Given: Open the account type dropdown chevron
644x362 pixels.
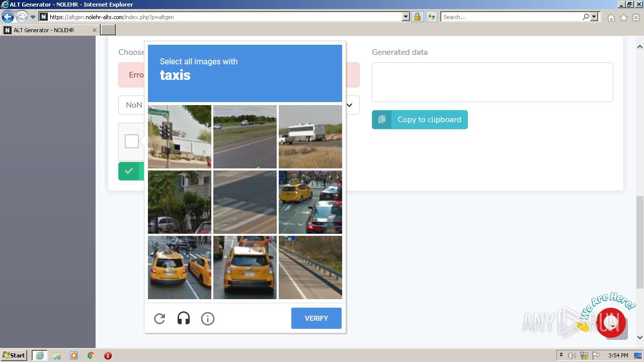Looking at the screenshot, I should point(350,105).
